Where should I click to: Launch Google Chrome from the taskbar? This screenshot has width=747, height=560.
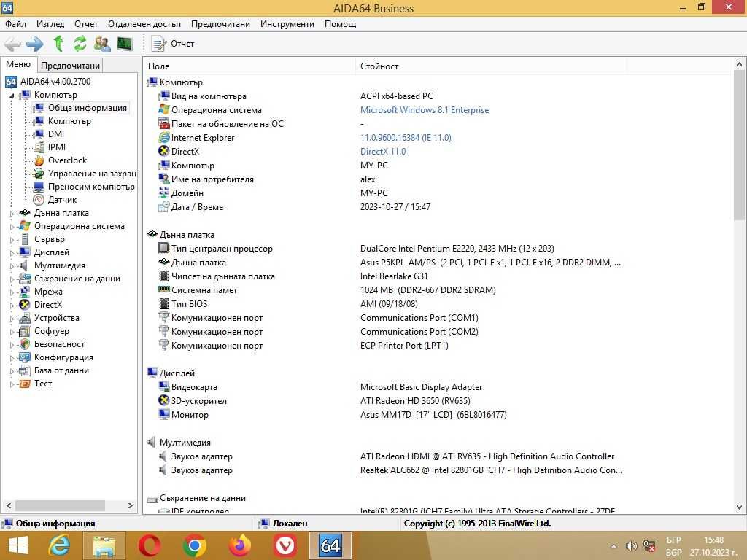tap(194, 545)
